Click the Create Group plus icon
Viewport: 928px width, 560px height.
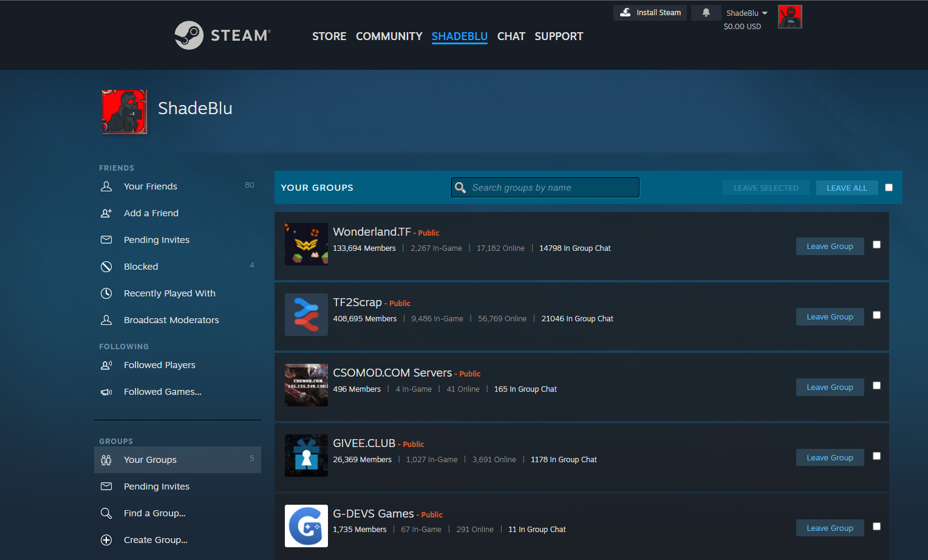pos(106,540)
